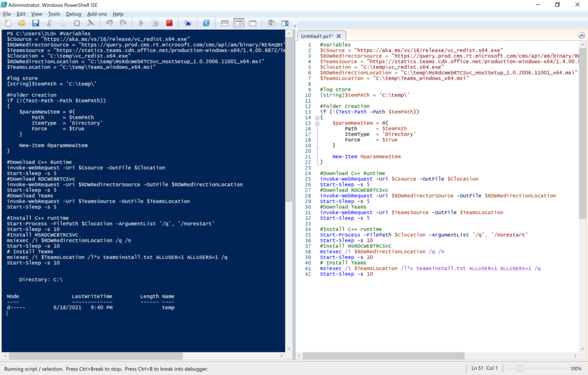Viewport: 588px width, 375px height.
Task: Click line number 42 in script pane
Action: (x=308, y=274)
